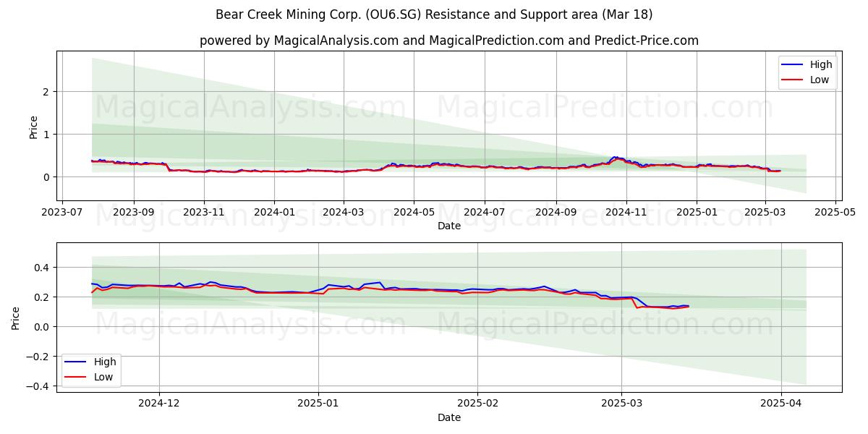
Task: Click the '2023-11' tick label
Action: (x=204, y=213)
